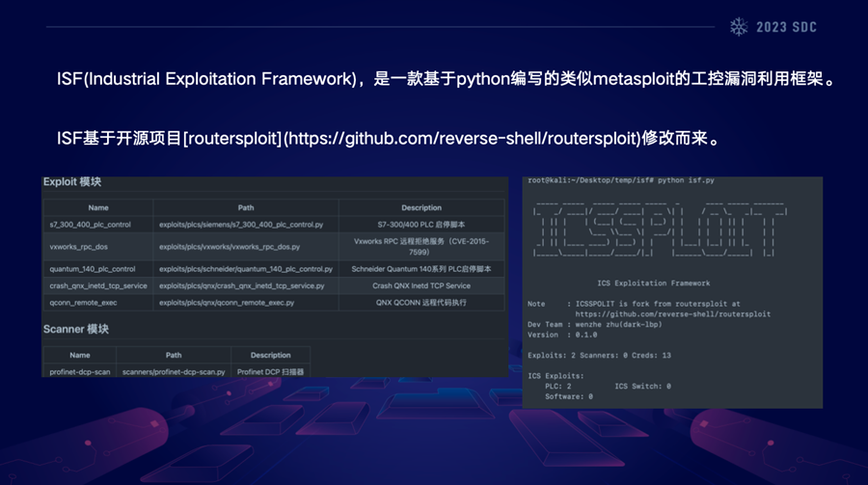Click the Description header in the Scanner table
868x485 pixels.
[270, 355]
